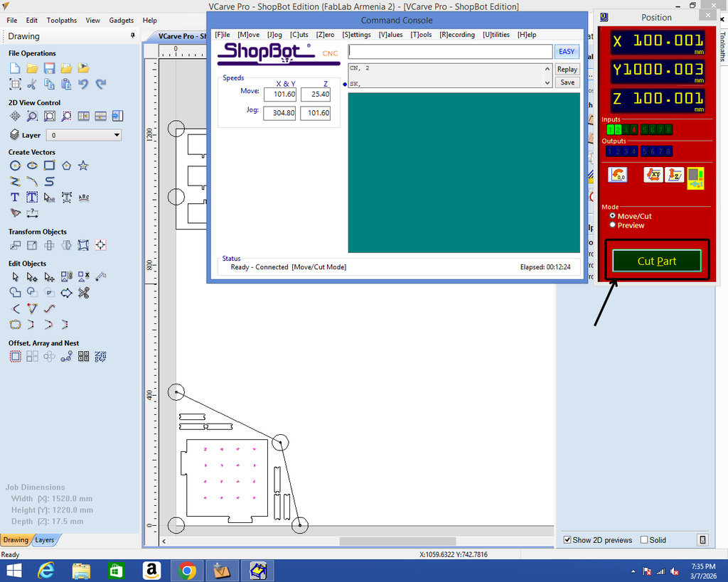Click the command history up arrow
The image size is (728, 582).
[x=547, y=69]
